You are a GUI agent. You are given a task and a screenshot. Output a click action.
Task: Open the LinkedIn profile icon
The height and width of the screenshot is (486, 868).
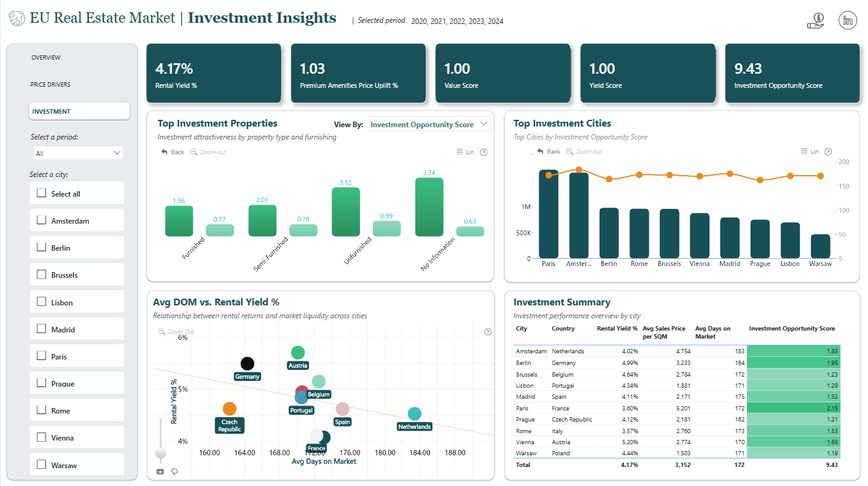click(x=848, y=20)
